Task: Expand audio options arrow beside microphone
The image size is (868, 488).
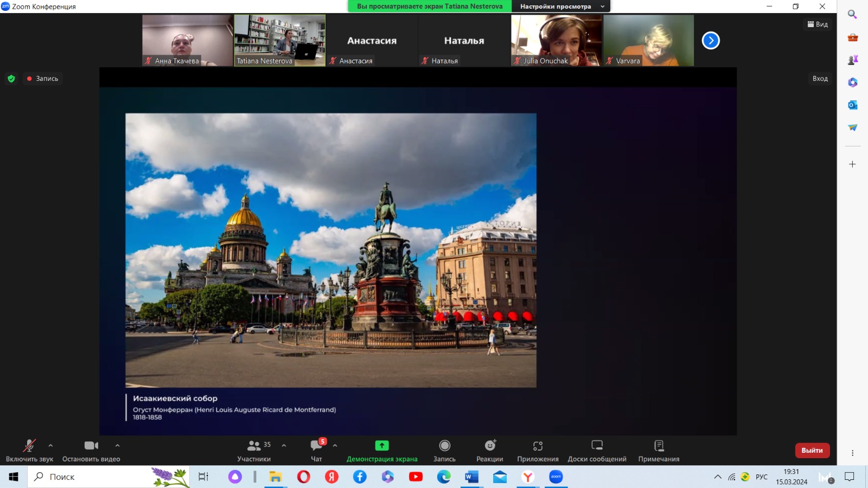Action: [50, 446]
